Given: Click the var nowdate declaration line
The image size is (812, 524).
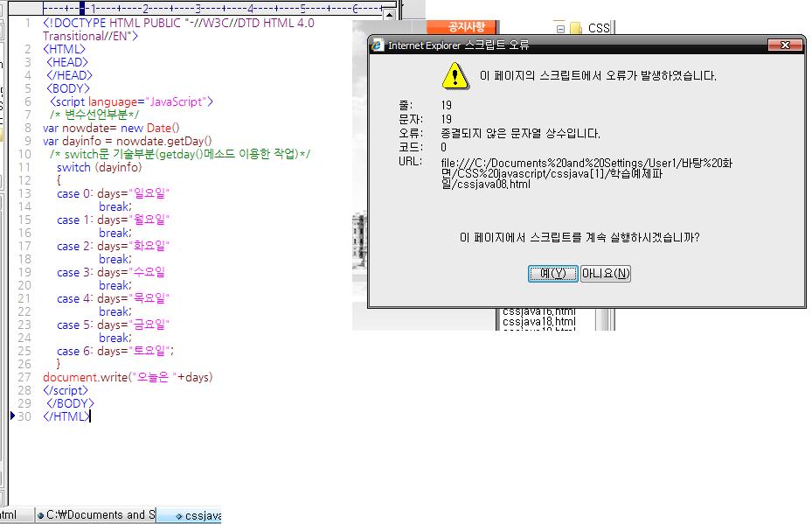Looking at the screenshot, I should coord(111,128).
